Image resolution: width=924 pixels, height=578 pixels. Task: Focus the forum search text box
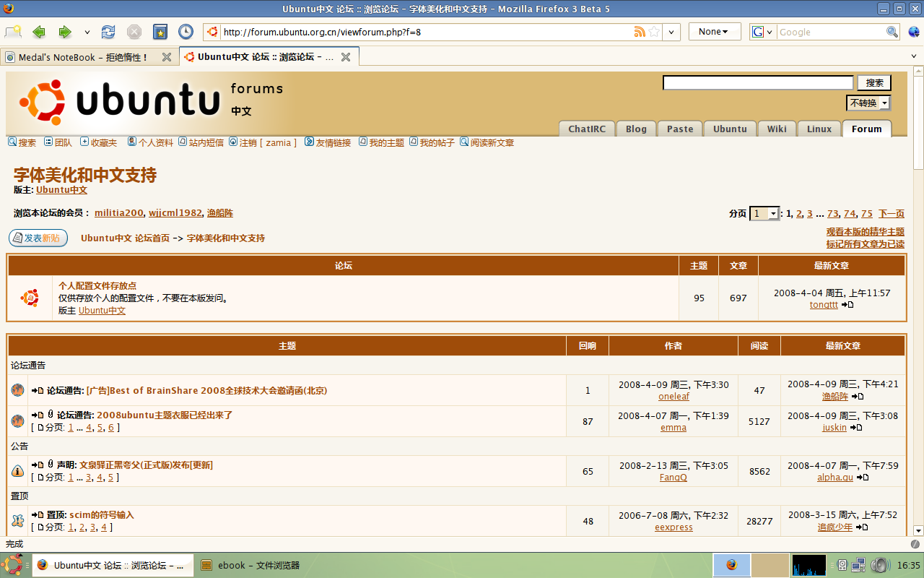click(758, 83)
